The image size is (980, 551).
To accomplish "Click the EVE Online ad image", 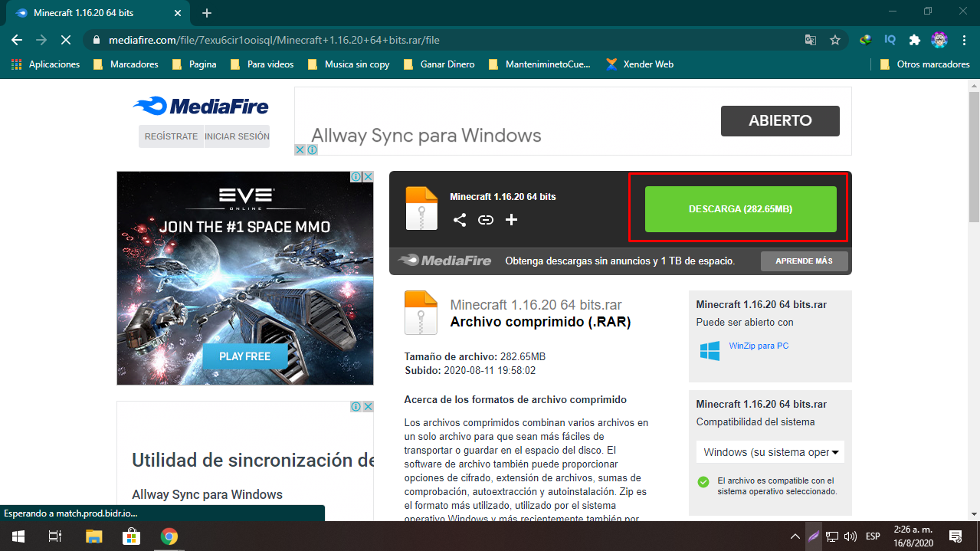I will click(x=245, y=277).
